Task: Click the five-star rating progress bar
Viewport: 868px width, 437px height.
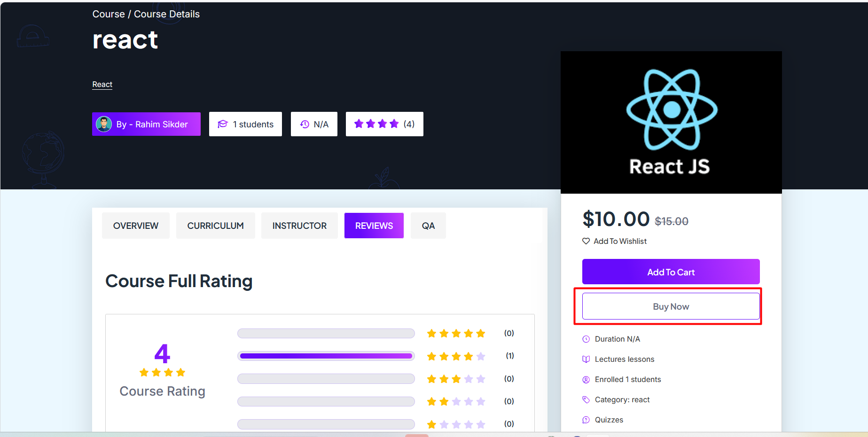Action: (326, 334)
